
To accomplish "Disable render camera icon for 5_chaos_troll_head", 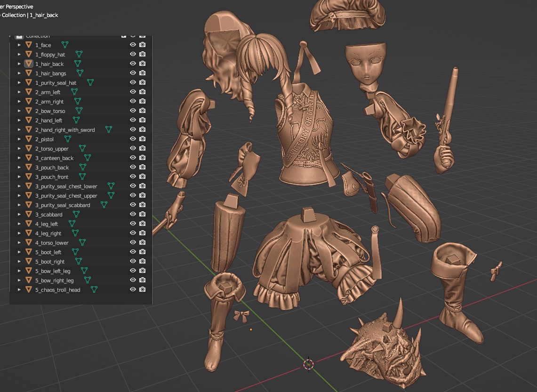I will (x=143, y=289).
